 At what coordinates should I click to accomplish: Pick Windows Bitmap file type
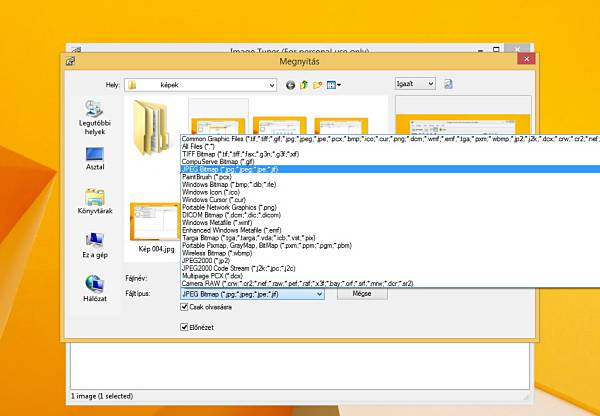point(390,184)
